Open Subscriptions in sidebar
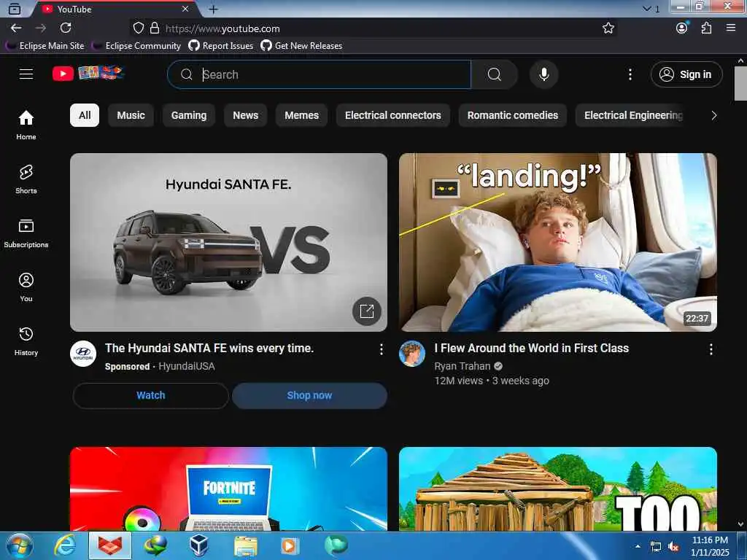747x560 pixels. coord(26,233)
